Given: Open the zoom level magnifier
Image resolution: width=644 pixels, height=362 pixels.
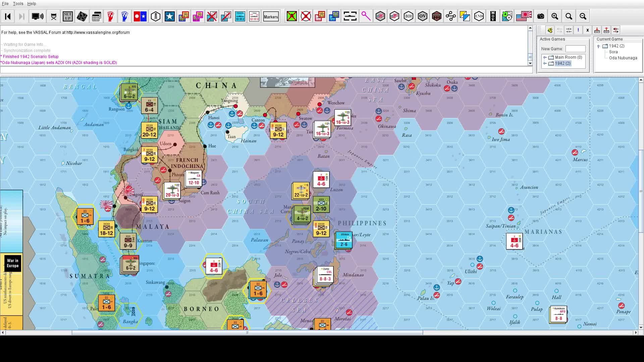Looking at the screenshot, I should click(x=569, y=16).
